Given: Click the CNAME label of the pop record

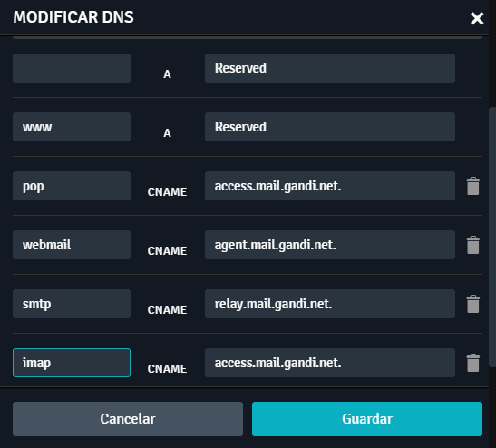Looking at the screenshot, I should [x=167, y=192].
